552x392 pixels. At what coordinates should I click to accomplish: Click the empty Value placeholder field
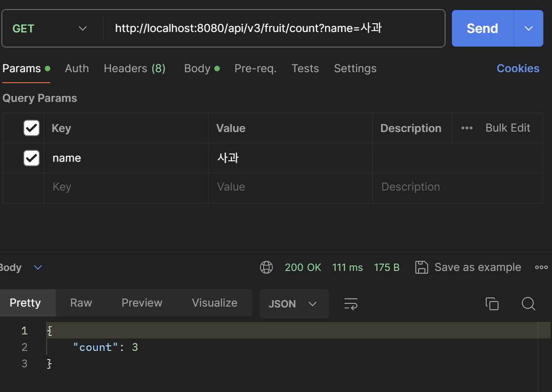(290, 187)
